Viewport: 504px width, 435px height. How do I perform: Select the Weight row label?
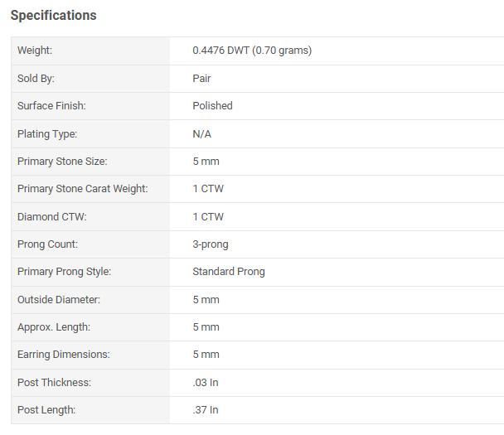pyautogui.click(x=35, y=51)
